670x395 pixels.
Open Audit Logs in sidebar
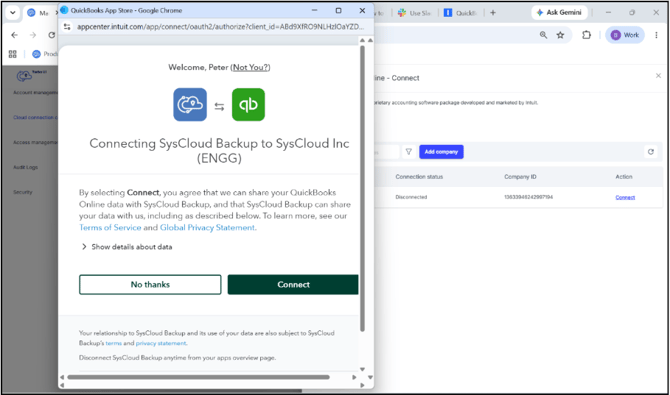point(25,167)
